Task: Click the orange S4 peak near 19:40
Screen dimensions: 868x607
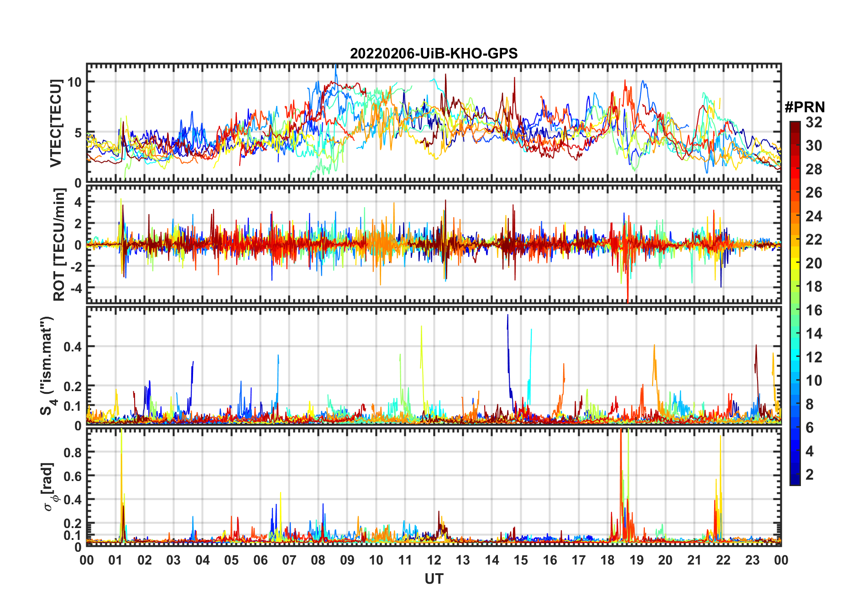Action: click(655, 365)
